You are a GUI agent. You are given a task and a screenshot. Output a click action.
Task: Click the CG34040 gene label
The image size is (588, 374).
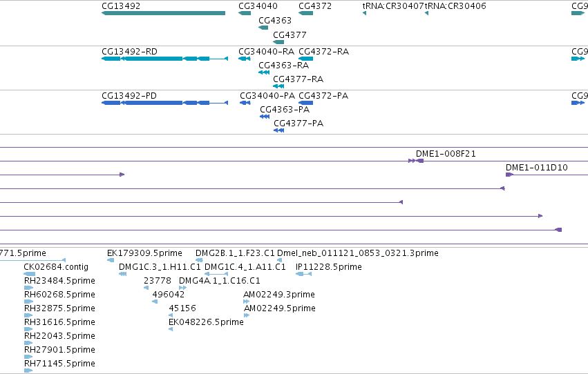(x=258, y=6)
